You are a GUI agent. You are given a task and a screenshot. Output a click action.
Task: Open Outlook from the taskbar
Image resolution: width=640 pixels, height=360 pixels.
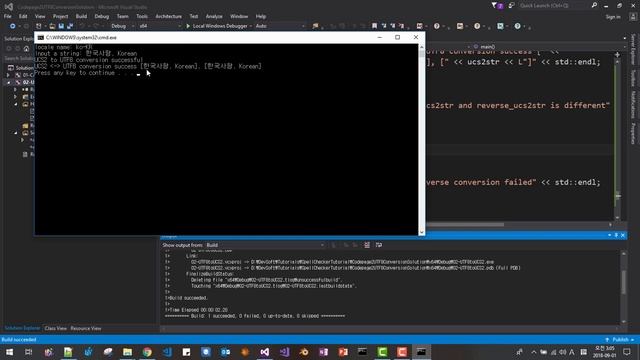tap(225, 352)
